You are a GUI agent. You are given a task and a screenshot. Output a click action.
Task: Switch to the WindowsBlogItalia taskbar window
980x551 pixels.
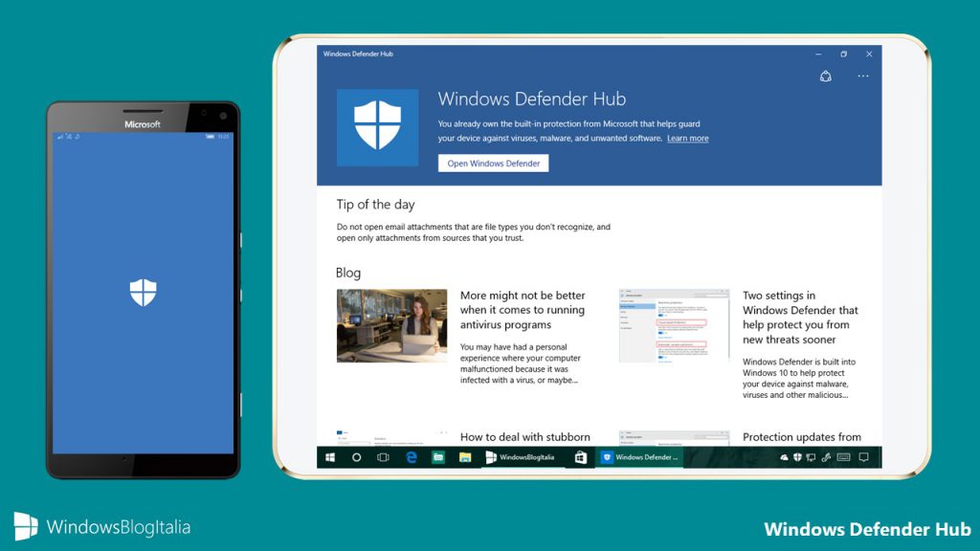pos(526,458)
